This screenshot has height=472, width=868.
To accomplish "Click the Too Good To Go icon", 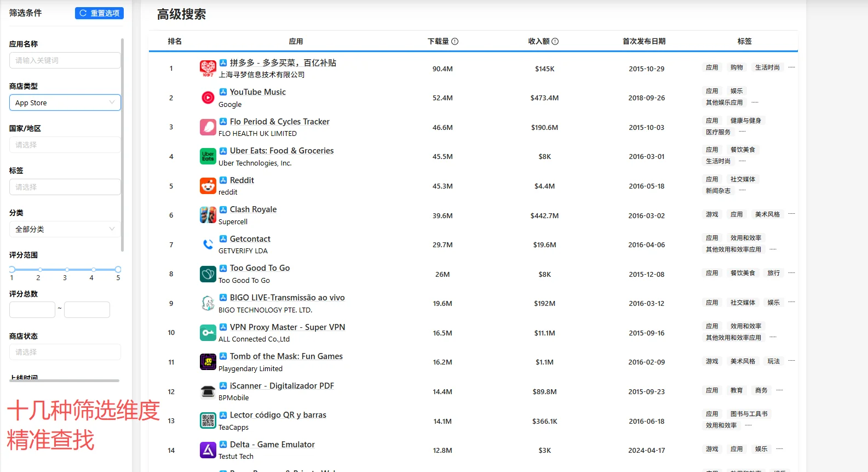I will pyautogui.click(x=208, y=274).
